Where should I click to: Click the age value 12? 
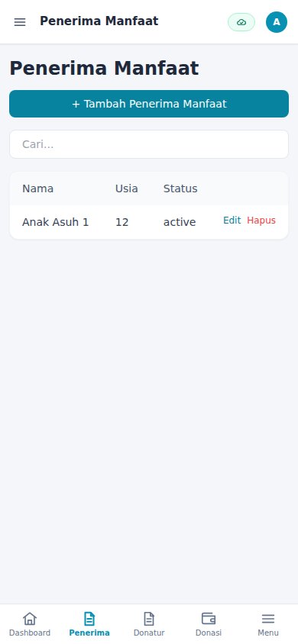pyautogui.click(x=122, y=222)
